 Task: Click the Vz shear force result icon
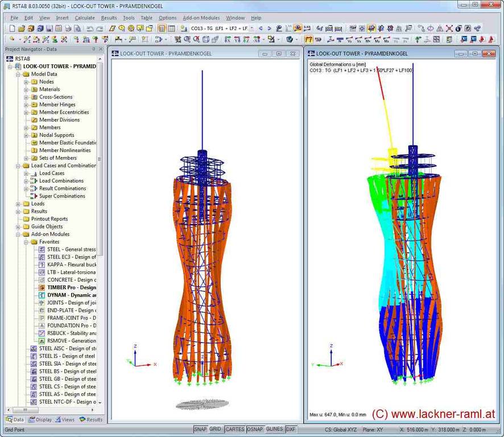click(x=358, y=39)
